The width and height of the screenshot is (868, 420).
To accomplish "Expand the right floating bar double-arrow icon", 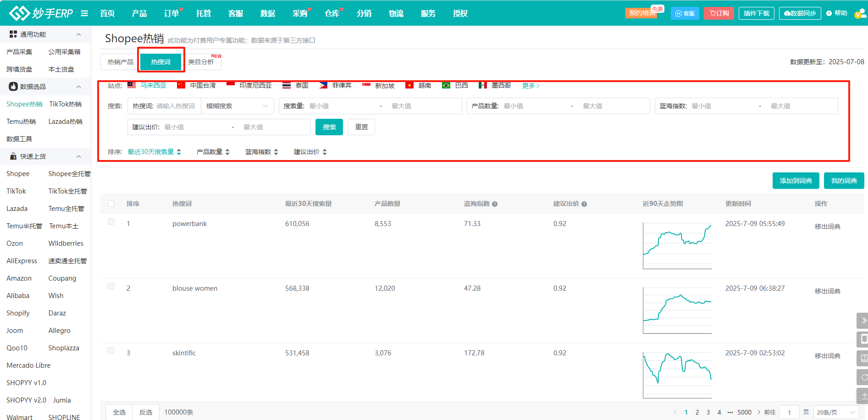I will 863,321.
